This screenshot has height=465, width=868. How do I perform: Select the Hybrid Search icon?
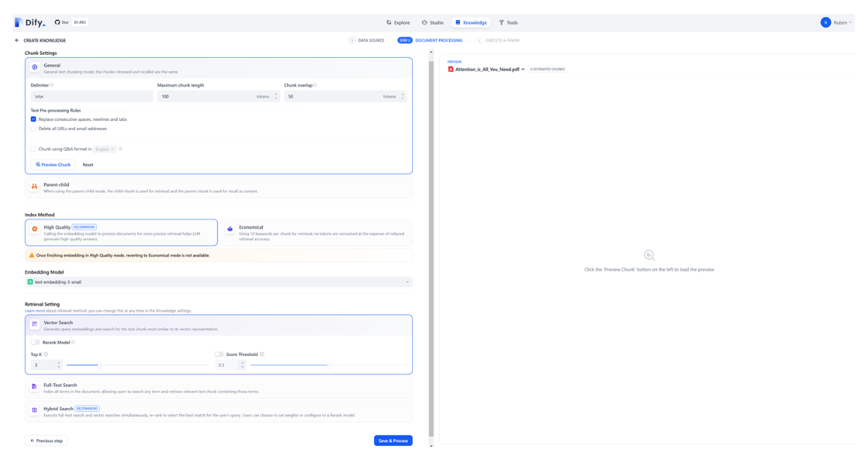[x=34, y=410]
